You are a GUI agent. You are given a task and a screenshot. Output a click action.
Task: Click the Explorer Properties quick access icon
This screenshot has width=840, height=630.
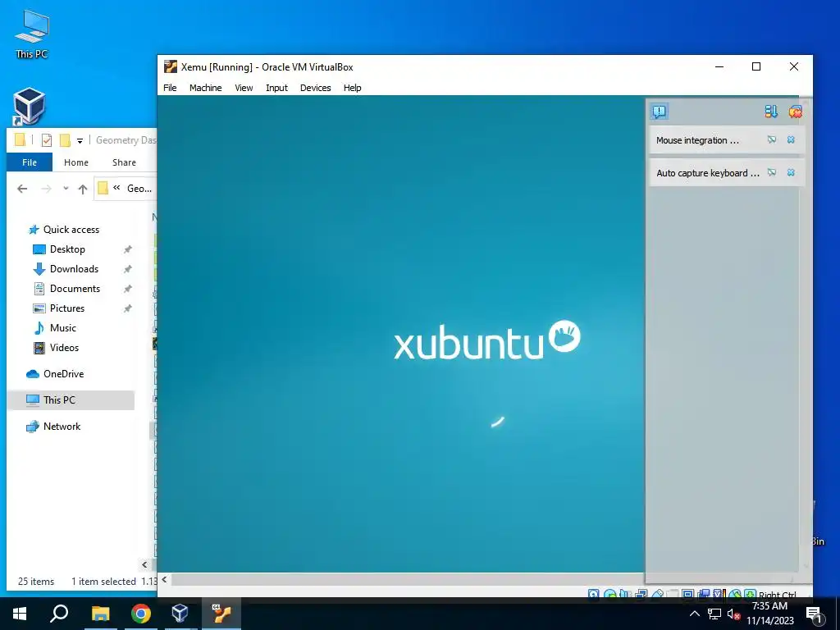(47, 140)
